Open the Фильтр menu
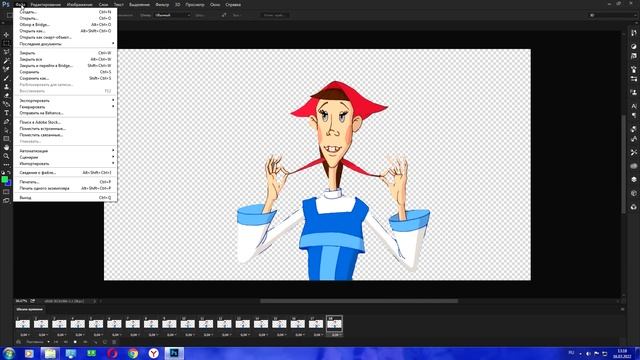This screenshot has height=360, width=640. point(162,5)
